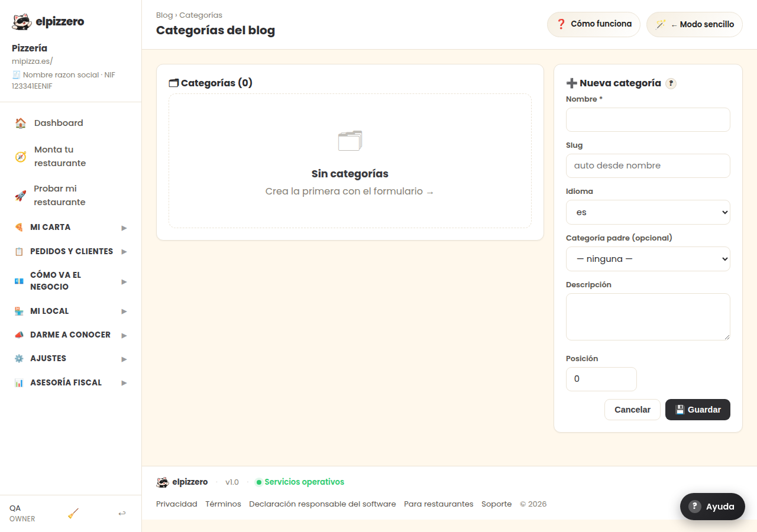Open the Idioma dropdown

tap(648, 212)
